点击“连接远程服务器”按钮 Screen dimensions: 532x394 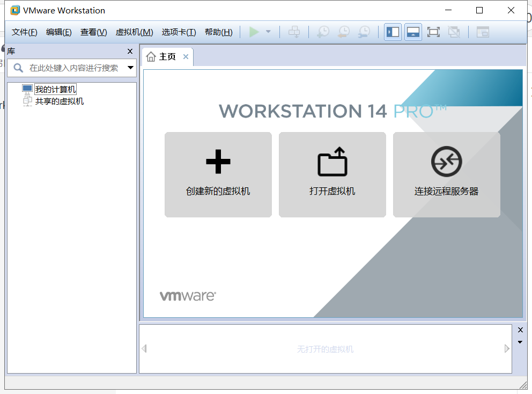pyautogui.click(x=446, y=174)
